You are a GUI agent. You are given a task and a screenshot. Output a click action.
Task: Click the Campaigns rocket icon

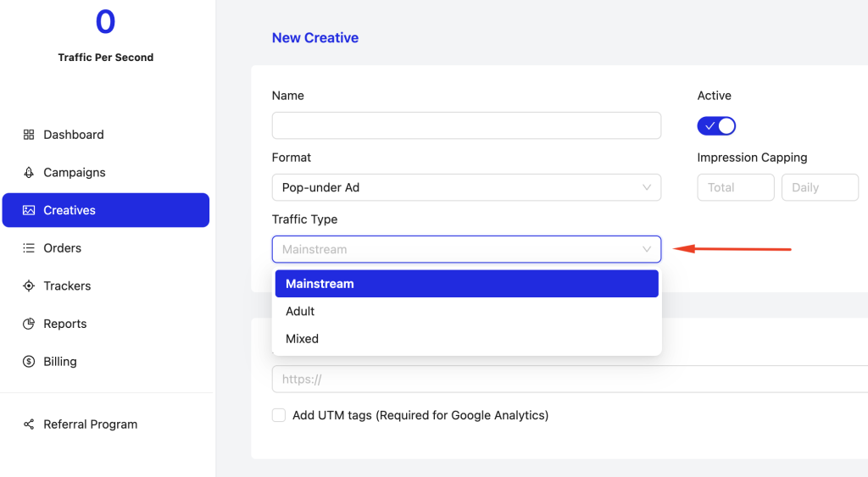point(29,172)
